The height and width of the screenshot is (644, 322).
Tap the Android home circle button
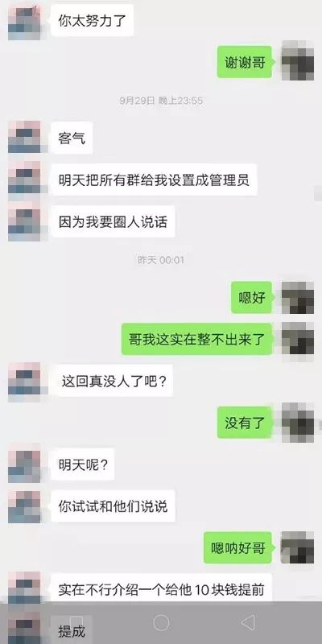coord(161,622)
